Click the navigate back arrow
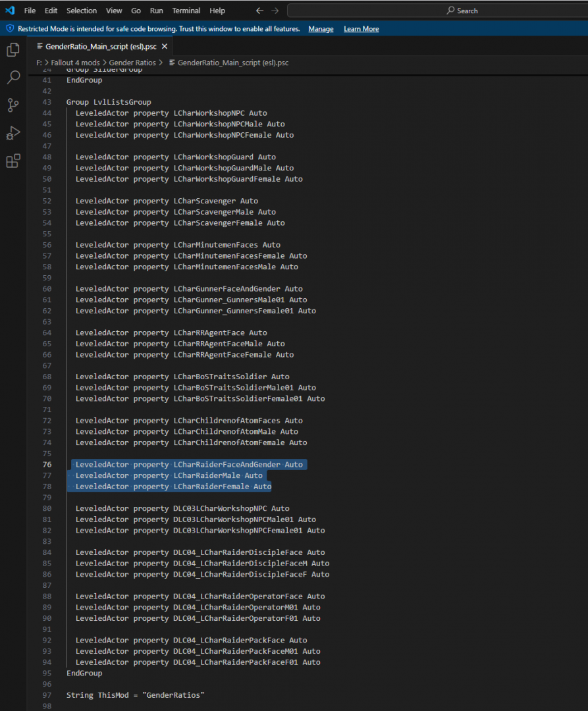 (x=259, y=11)
